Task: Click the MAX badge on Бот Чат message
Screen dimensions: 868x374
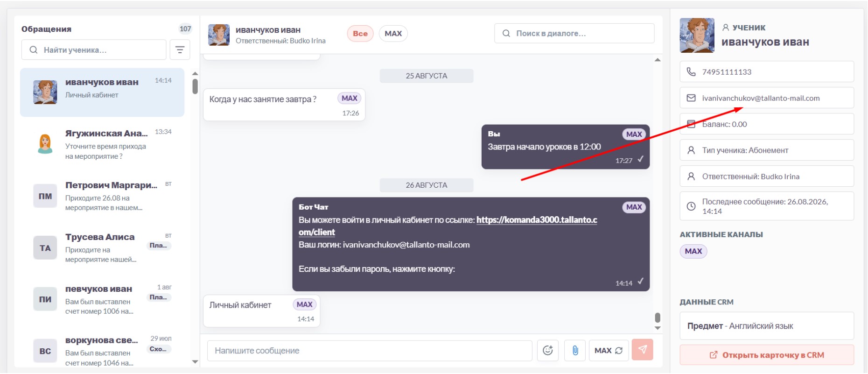Action: (634, 207)
